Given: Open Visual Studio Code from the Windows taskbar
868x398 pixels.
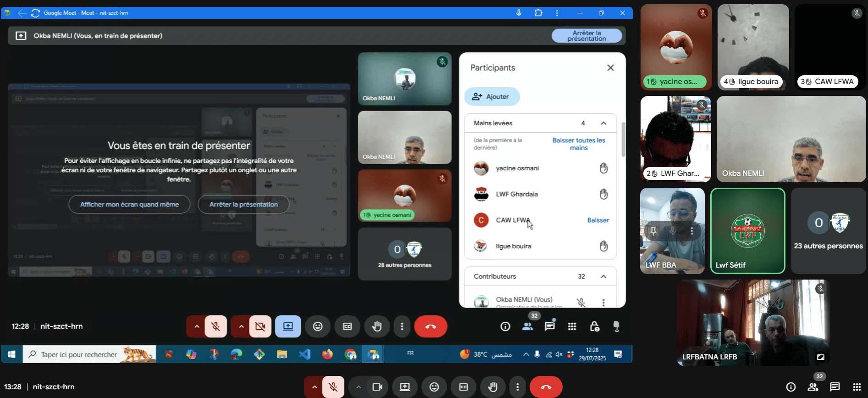Looking at the screenshot, I should click(x=304, y=354).
